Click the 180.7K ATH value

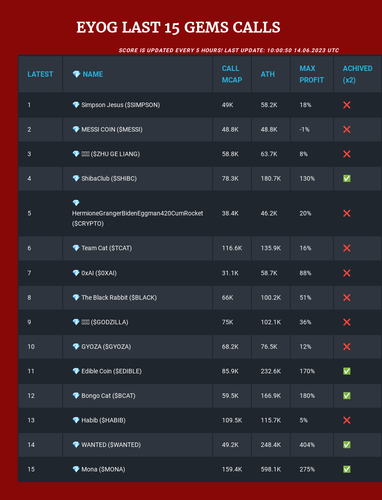coord(271,179)
